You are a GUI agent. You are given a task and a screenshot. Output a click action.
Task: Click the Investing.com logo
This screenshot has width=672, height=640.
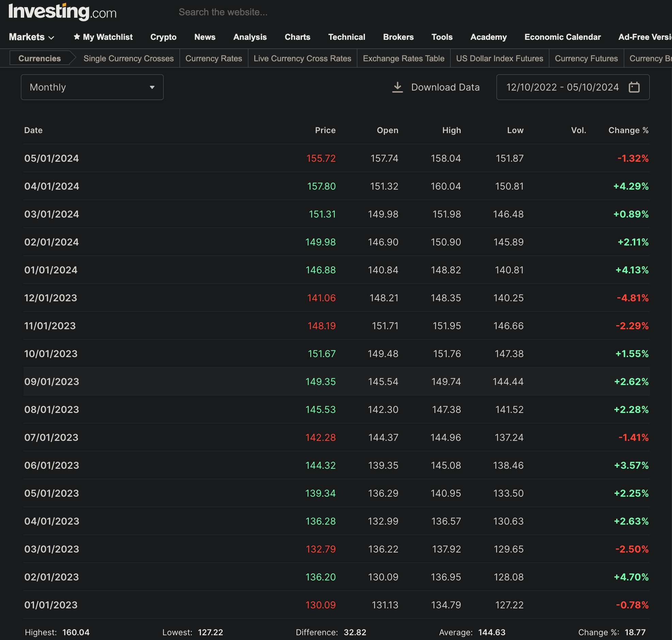point(62,12)
